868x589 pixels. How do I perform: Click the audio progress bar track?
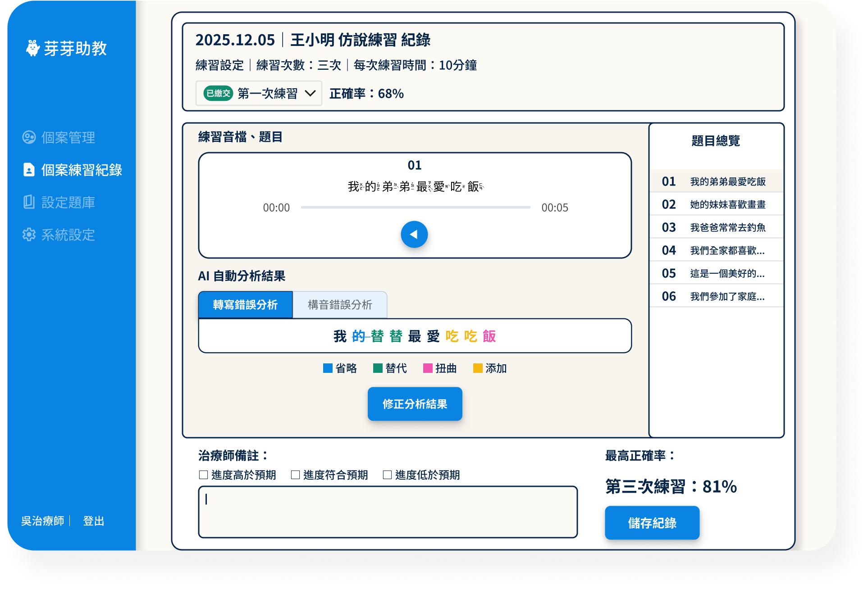pos(415,208)
